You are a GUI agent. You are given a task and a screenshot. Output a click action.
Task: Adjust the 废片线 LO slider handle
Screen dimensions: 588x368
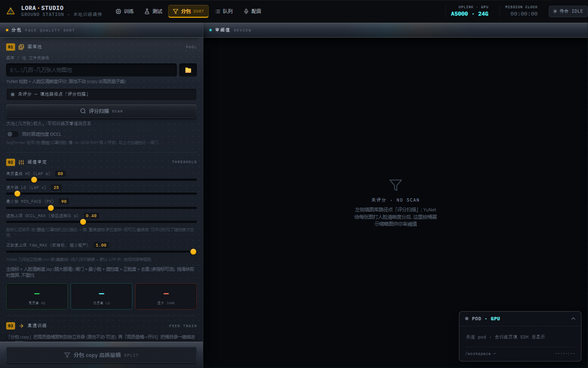(x=17, y=193)
